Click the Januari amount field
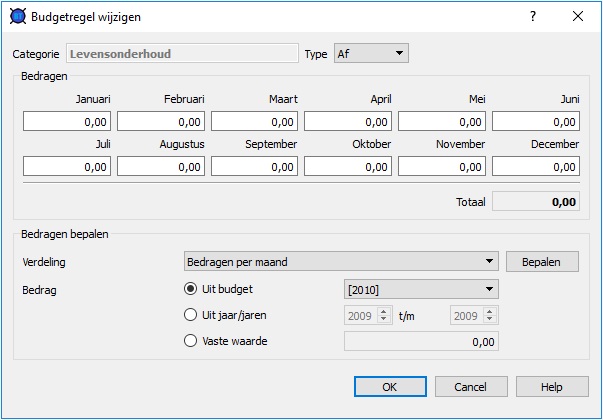Screen dimensions: 603x420 coord(66,122)
